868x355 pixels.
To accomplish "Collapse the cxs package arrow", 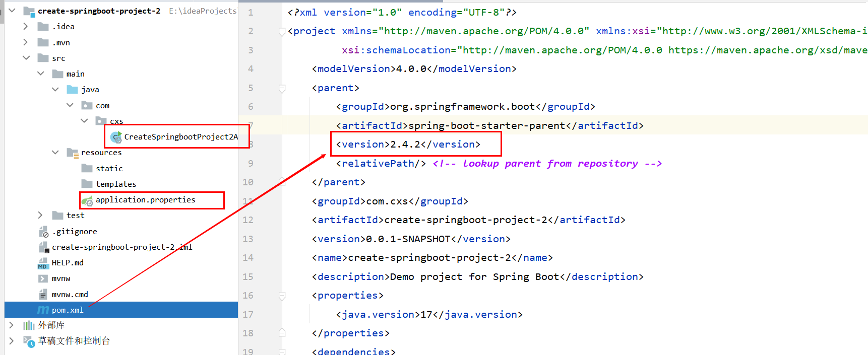I will [x=84, y=121].
